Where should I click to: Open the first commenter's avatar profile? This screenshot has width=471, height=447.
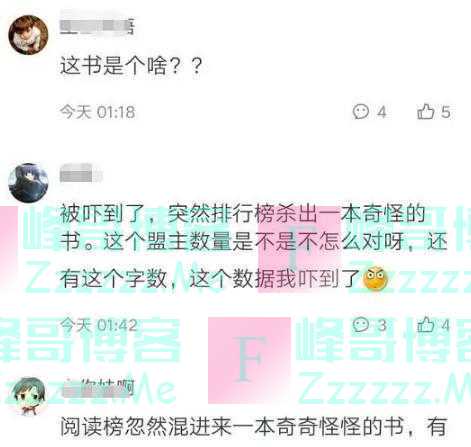click(28, 34)
